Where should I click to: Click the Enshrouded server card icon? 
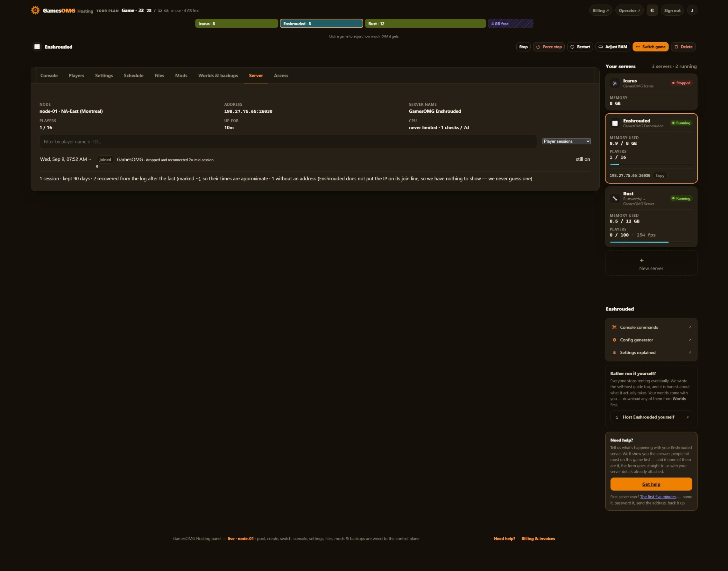(614, 123)
